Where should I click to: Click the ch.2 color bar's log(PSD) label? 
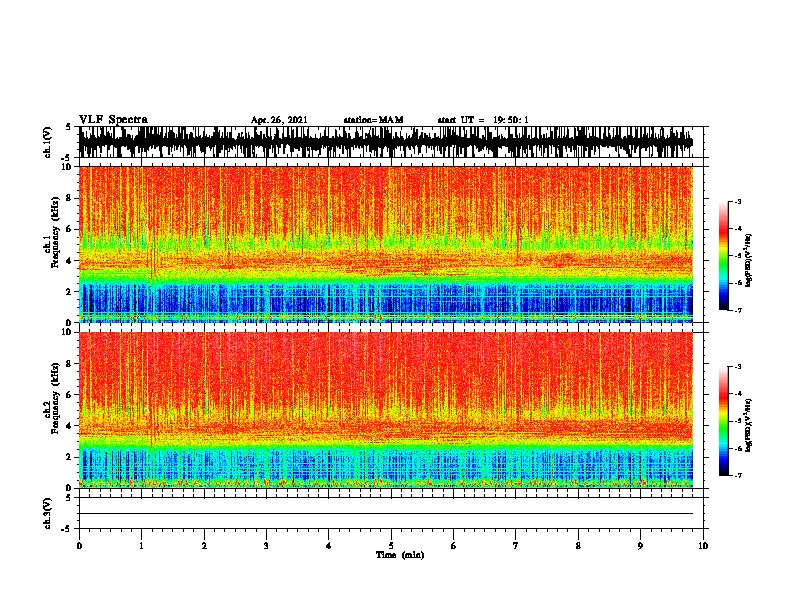click(749, 425)
